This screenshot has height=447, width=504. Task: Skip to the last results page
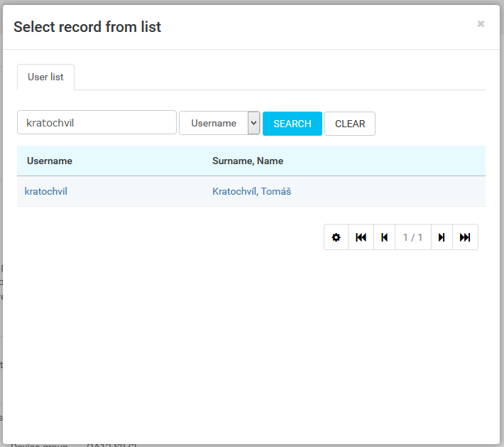pos(465,237)
